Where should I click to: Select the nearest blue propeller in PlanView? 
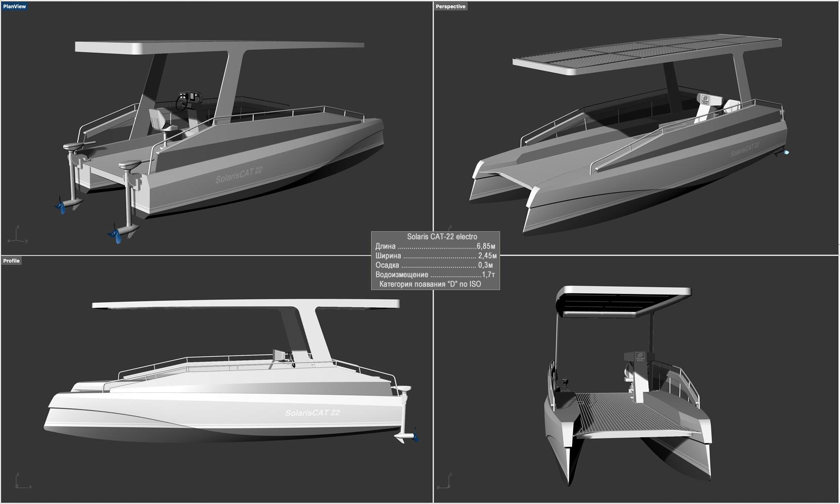116,234
